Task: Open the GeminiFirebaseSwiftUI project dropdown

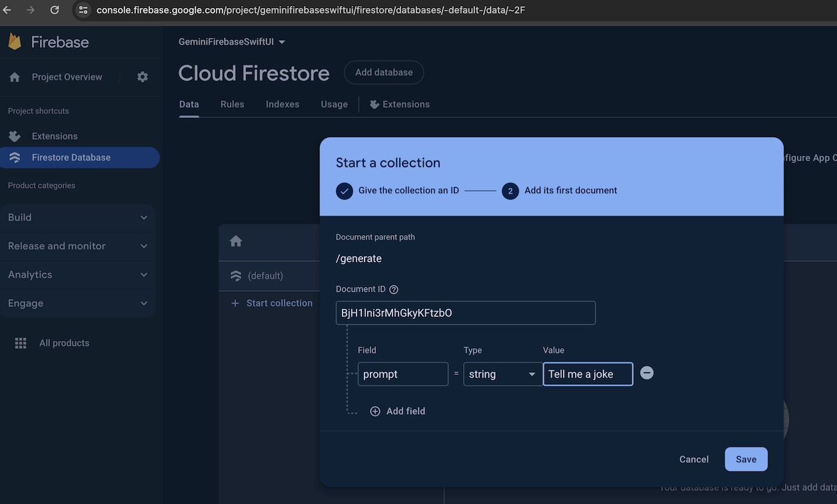Action: pyautogui.click(x=231, y=42)
